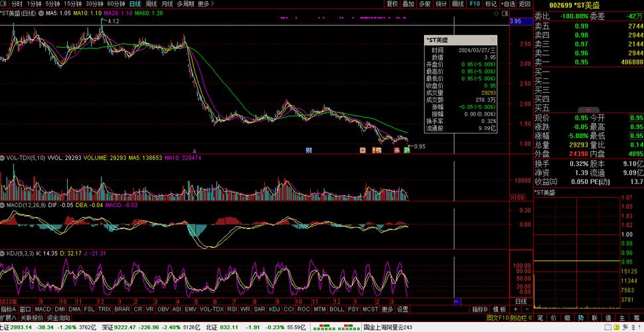The height and width of the screenshot is (332, 644).
Task: Click the 复权 adjustment button
Action: point(392,4)
